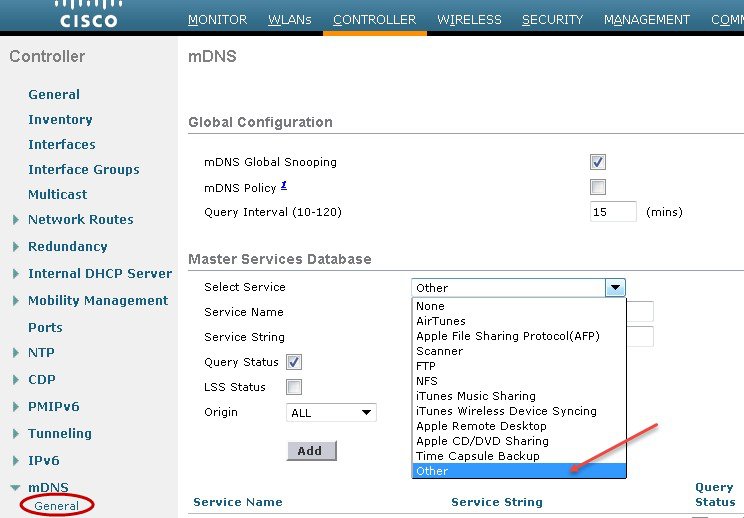The image size is (744, 518).
Task: Click the Add button
Action: tap(312, 451)
